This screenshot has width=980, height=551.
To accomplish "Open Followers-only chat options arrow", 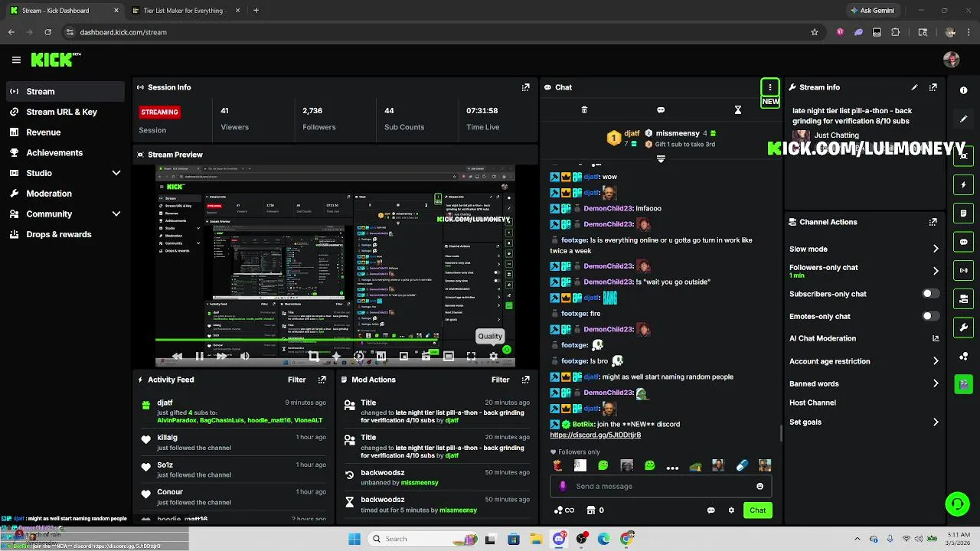I will point(936,271).
